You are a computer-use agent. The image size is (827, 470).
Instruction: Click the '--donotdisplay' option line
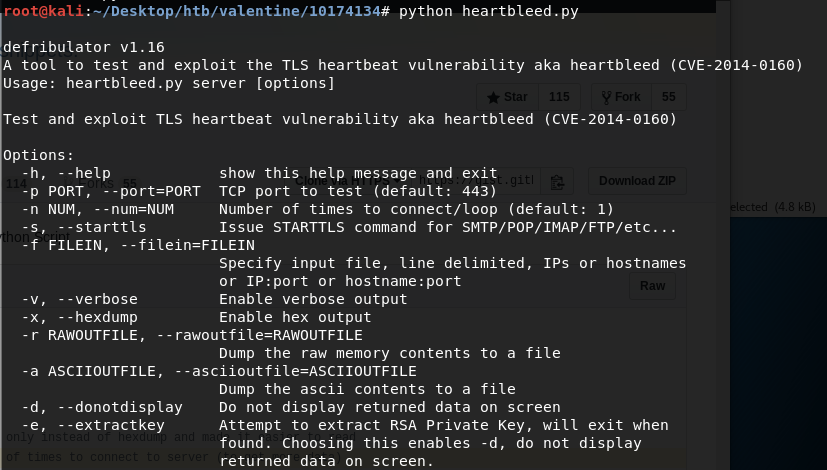[102, 407]
